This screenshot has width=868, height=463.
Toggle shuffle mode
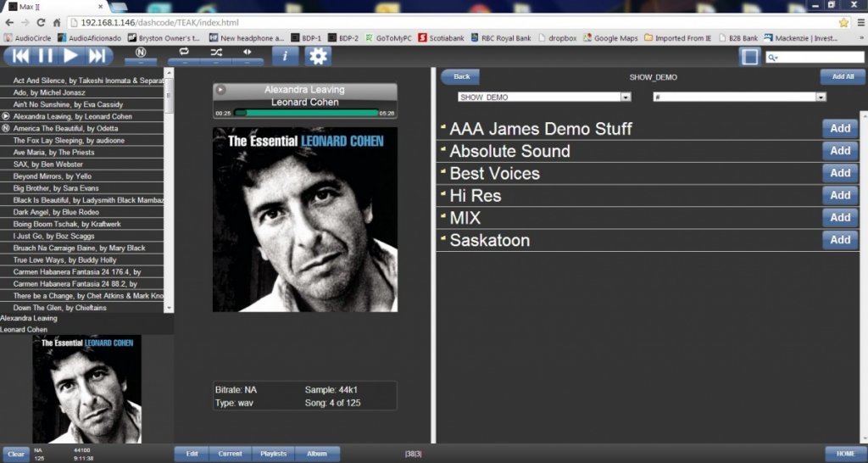[216, 52]
